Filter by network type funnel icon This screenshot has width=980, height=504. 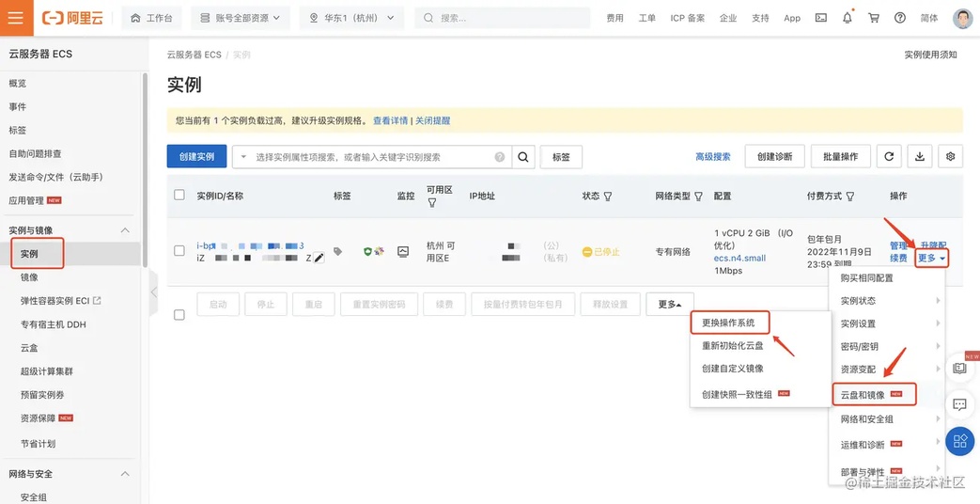point(699,197)
